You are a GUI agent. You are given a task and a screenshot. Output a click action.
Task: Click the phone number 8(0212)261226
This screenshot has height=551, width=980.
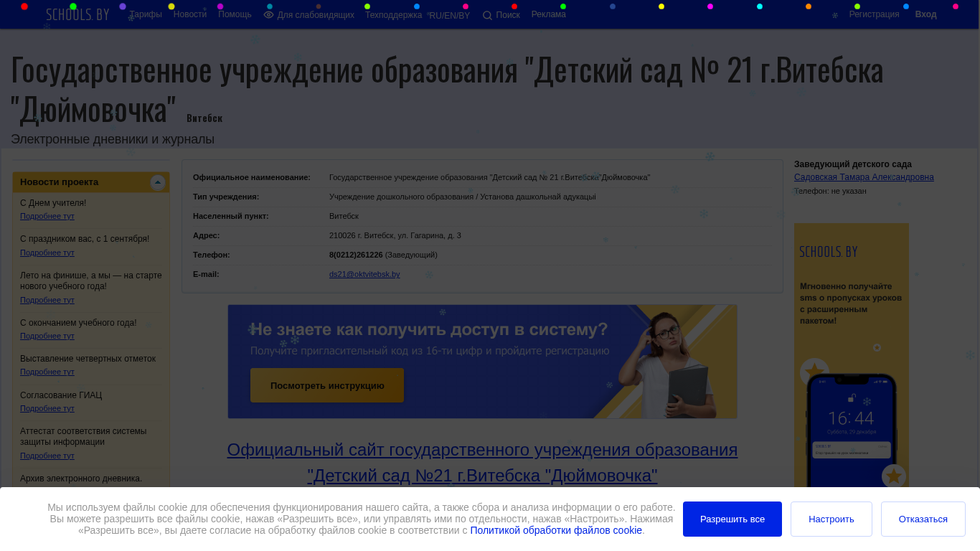(356, 255)
